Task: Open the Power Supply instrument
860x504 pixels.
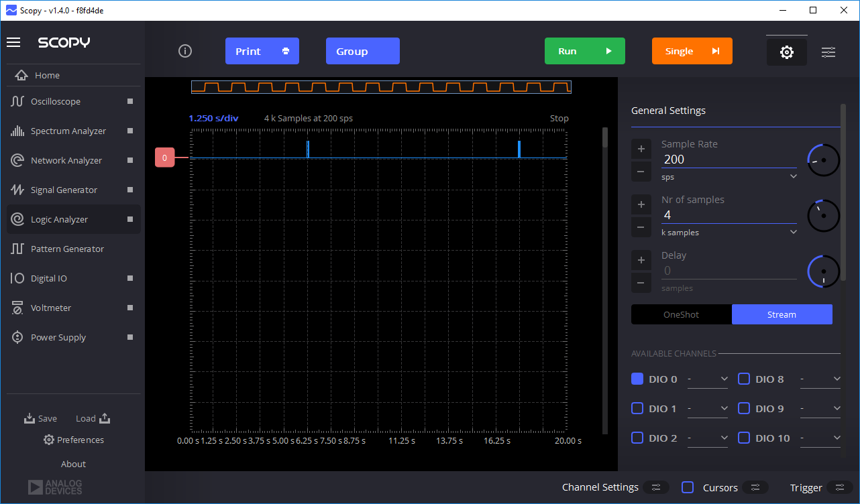Action: pyautogui.click(x=74, y=337)
